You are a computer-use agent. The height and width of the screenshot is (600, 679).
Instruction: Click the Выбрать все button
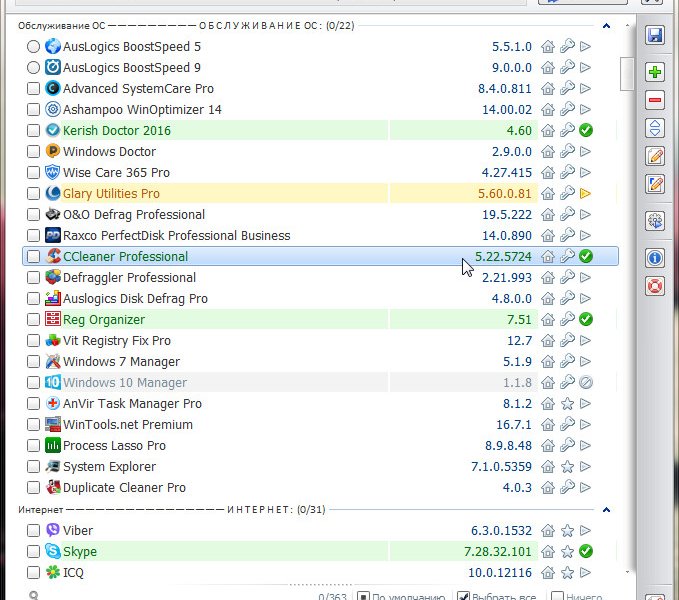pyautogui.click(x=496, y=597)
